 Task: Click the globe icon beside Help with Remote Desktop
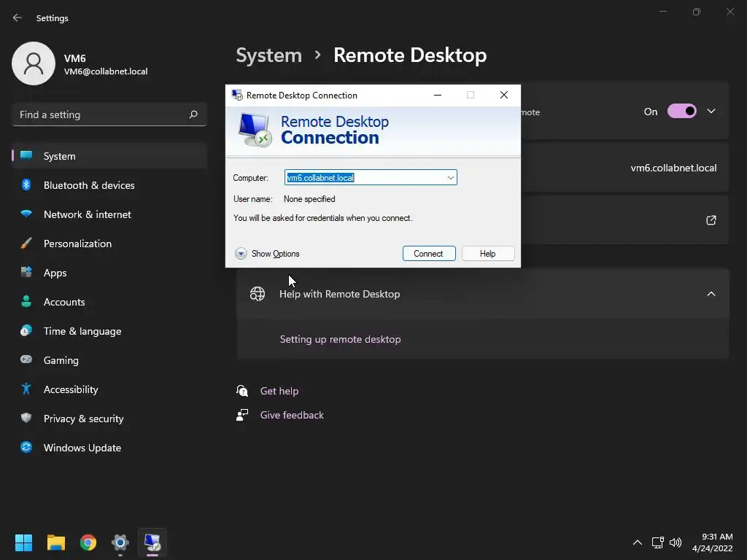pyautogui.click(x=258, y=294)
